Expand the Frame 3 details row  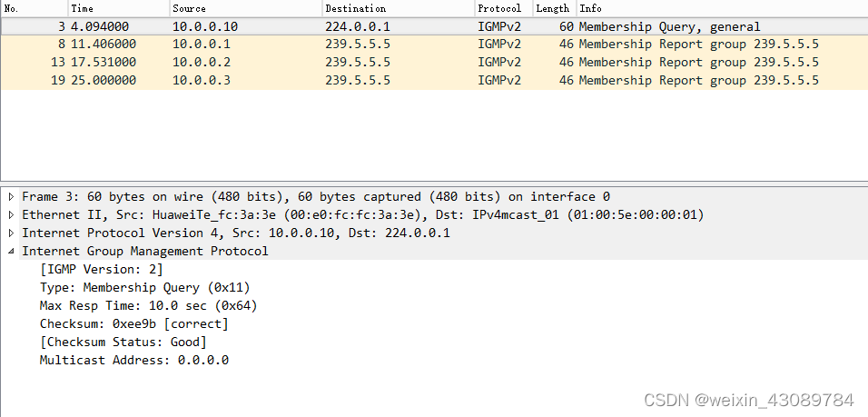point(11,196)
